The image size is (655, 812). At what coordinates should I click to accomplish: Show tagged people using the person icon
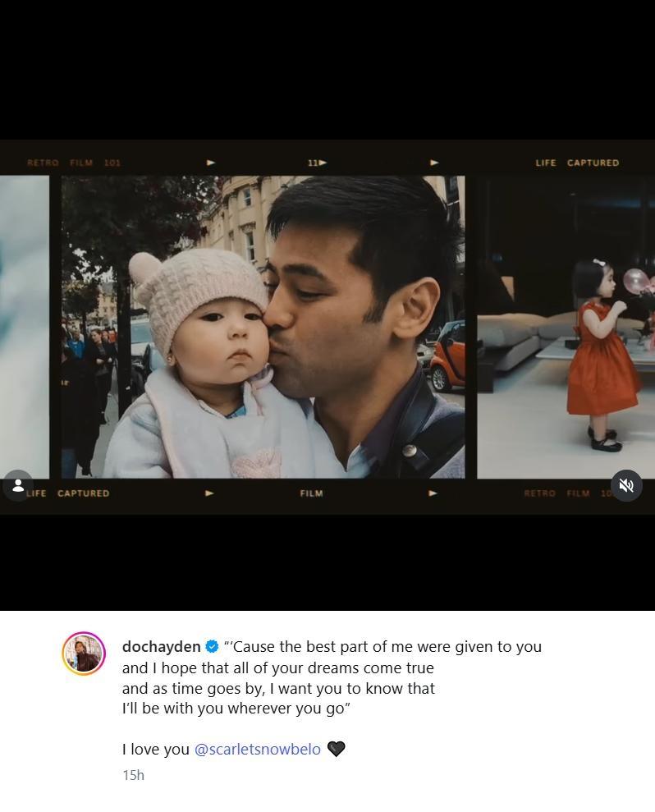18,485
